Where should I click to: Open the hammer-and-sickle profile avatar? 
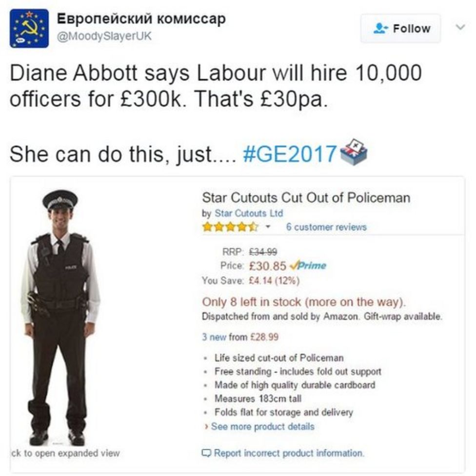tap(29, 29)
